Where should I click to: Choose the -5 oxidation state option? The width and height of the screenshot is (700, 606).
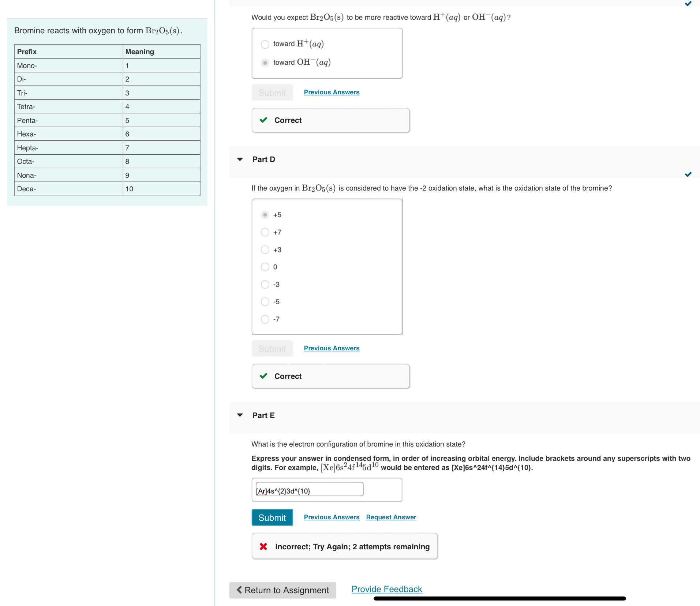click(265, 302)
